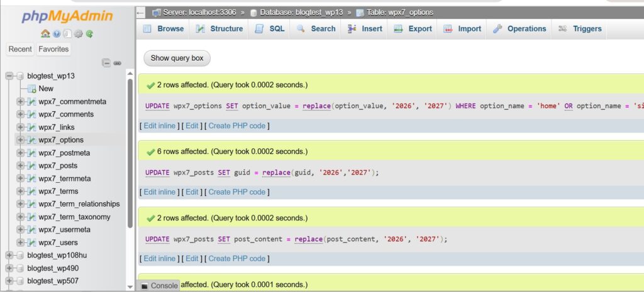This screenshot has height=292, width=644.
Task: Click the table icon beside wpx7_terms
Action: click(32, 191)
